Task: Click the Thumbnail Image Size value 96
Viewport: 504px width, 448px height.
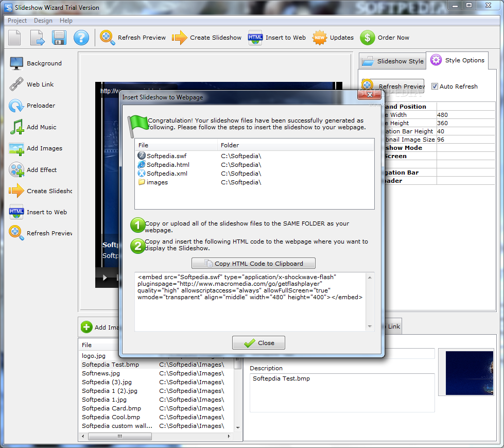Action: pyautogui.click(x=465, y=140)
